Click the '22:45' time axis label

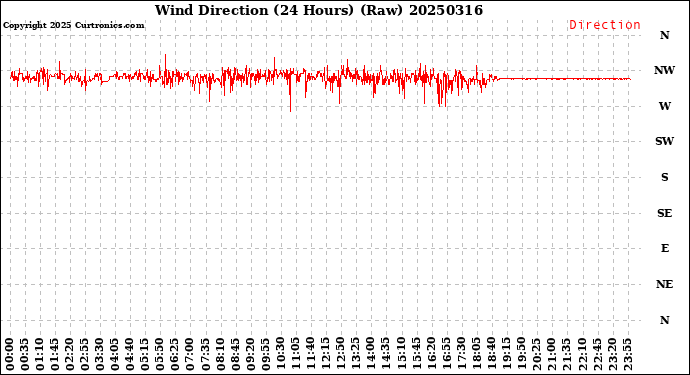597,355
